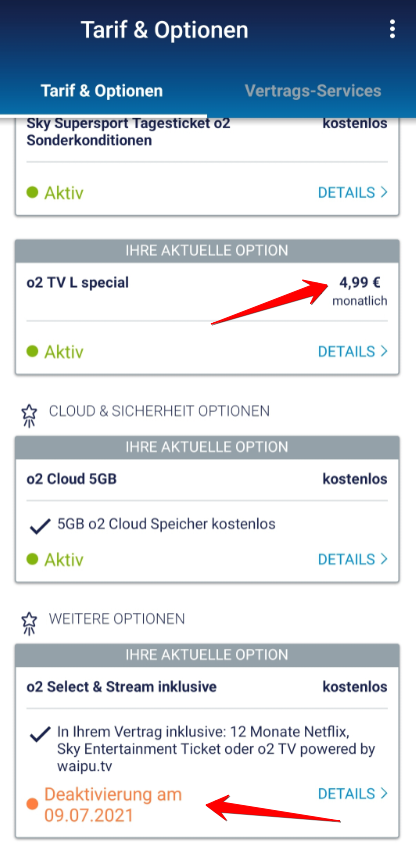Screen dimensions: 416x848
Task: Click star icon beside Cloud & Sicherheit Optionen
Action: tap(29, 415)
